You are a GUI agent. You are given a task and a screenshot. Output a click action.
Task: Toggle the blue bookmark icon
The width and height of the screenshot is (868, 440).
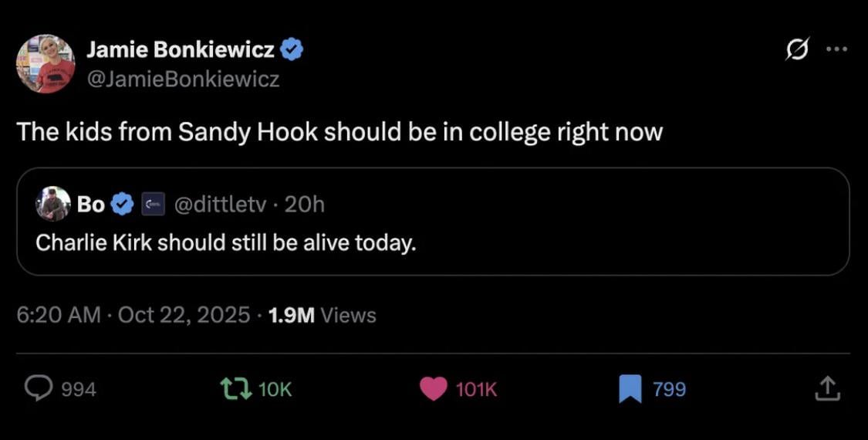pyautogui.click(x=630, y=388)
